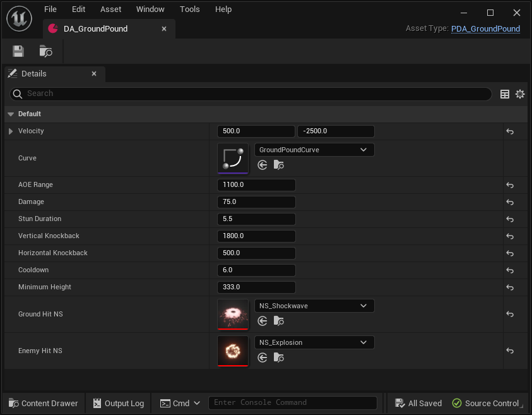Open the Cmd console type dropdown
This screenshot has width=532, height=415.
(x=180, y=403)
